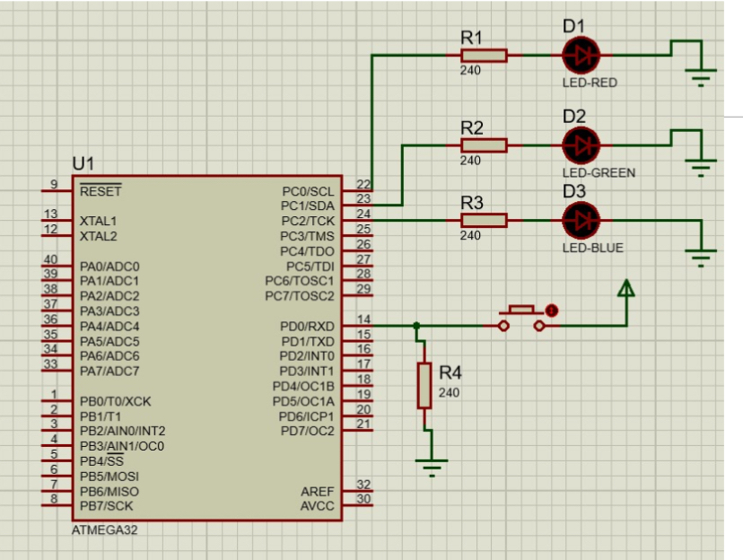Select the ground symbol below R4
Image resolution: width=743 pixels, height=560 pixels.
(x=432, y=468)
